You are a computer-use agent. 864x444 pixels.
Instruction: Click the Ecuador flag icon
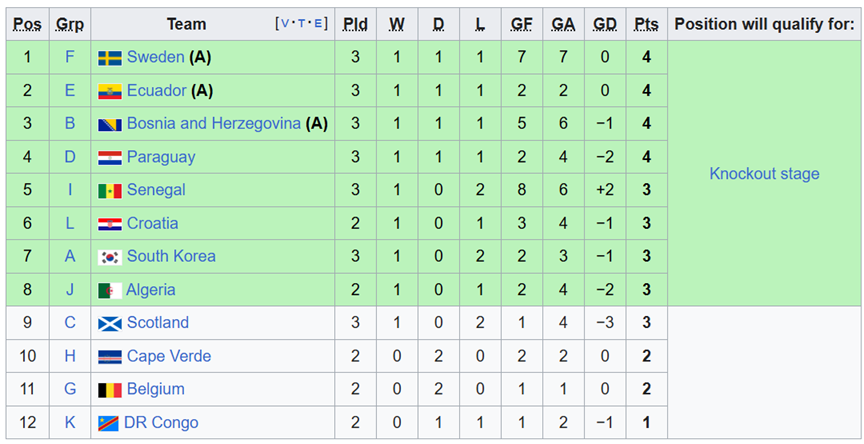(x=110, y=91)
